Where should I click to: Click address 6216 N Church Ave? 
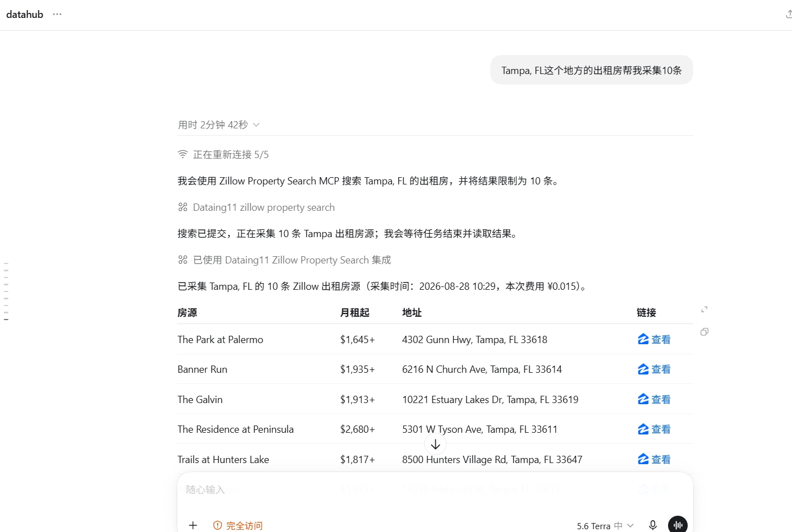[482, 369]
